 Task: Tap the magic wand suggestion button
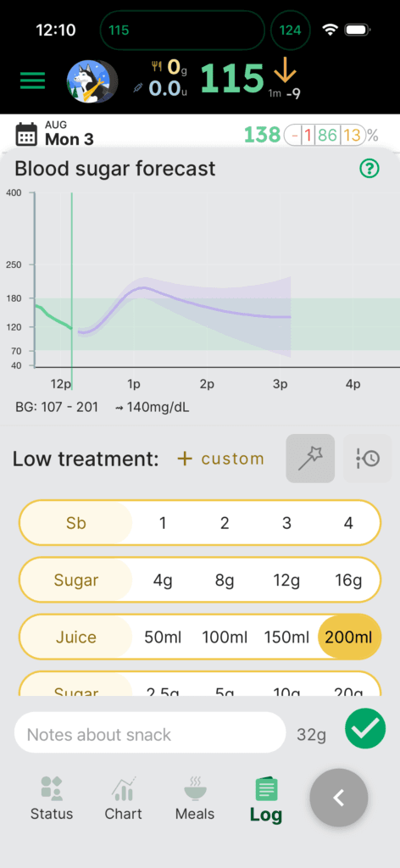coord(310,459)
